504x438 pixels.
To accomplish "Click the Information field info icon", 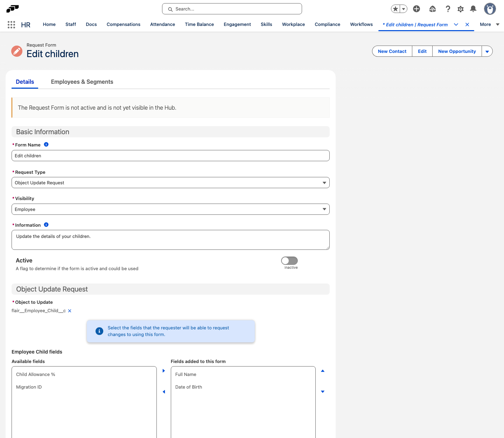I will pos(46,225).
